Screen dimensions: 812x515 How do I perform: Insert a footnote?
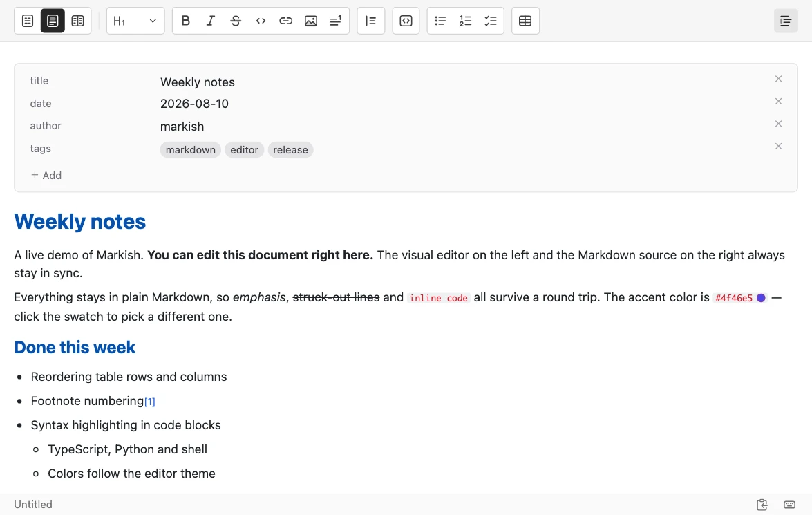pyautogui.click(x=336, y=21)
